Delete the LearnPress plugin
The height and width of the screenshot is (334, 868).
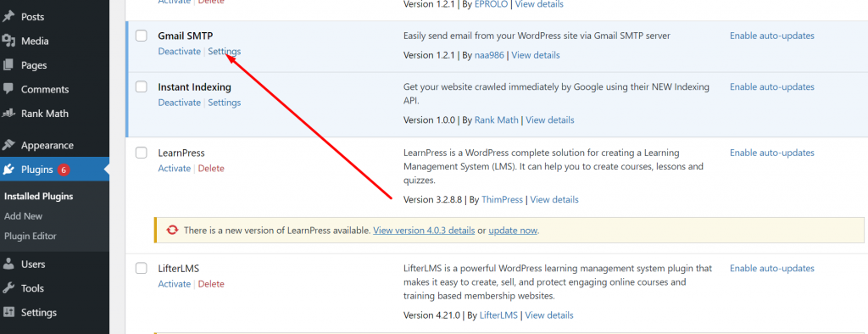(x=211, y=169)
